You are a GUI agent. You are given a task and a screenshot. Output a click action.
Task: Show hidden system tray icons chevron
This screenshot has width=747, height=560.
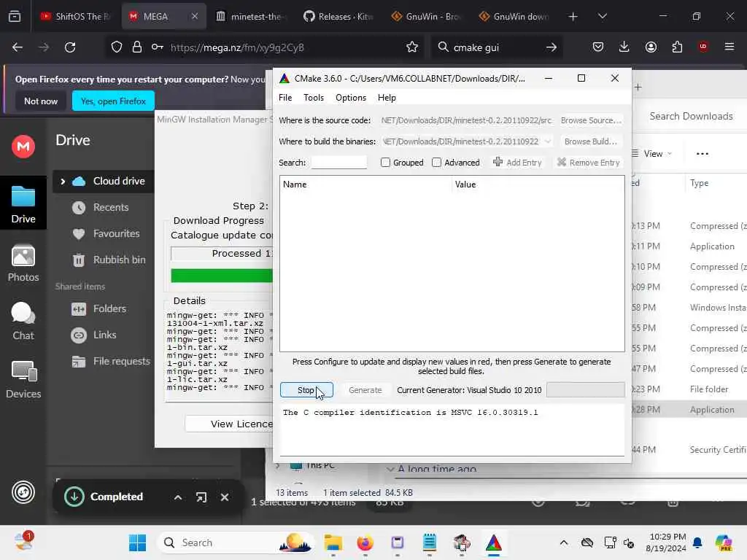(564, 542)
